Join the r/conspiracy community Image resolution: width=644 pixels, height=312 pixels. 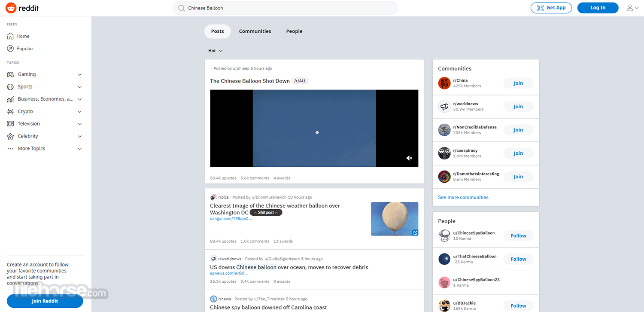tap(518, 153)
